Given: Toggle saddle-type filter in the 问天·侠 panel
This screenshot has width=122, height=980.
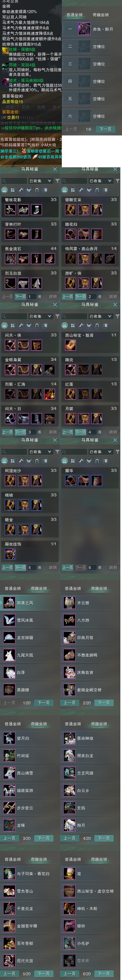Looking at the screenshot, I should click(29, 325).
